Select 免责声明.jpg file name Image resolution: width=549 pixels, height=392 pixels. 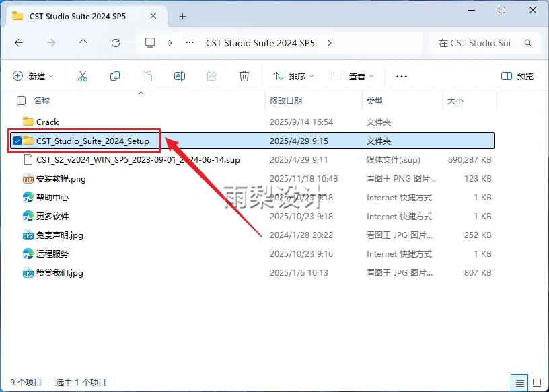(60, 235)
